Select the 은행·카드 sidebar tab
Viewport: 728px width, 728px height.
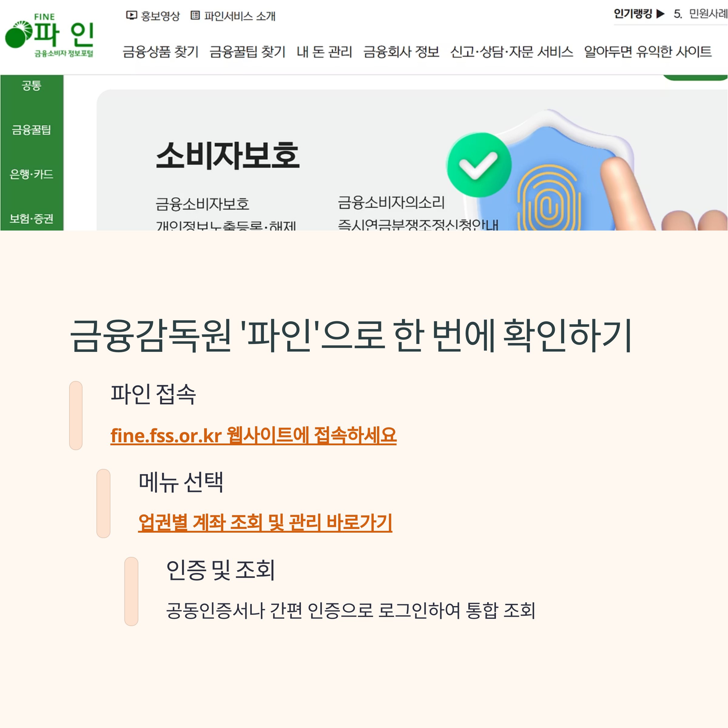pos(32,174)
